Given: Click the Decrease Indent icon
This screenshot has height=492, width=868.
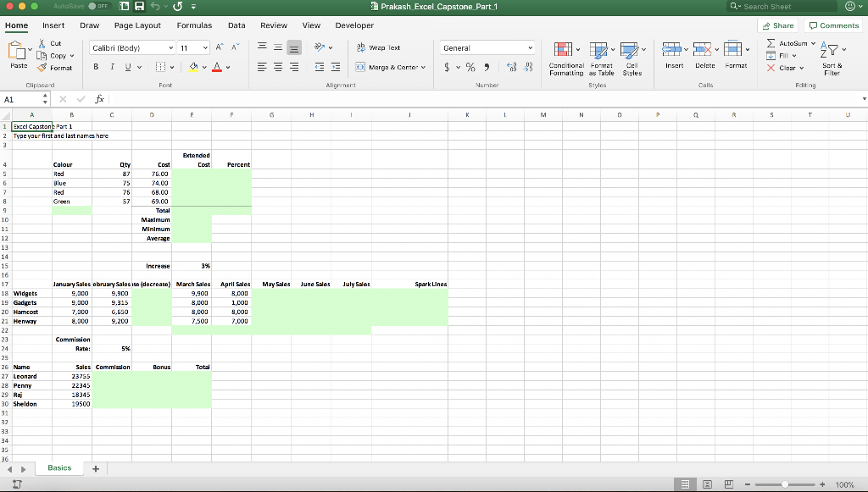Looking at the screenshot, I should [320, 67].
